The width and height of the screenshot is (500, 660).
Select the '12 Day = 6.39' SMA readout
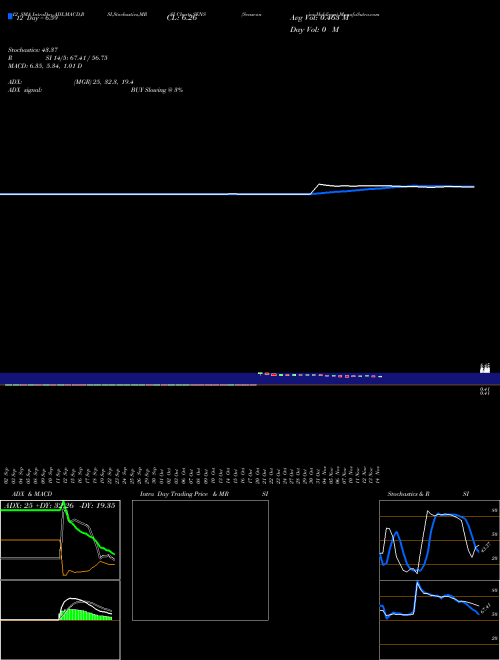[37, 19]
